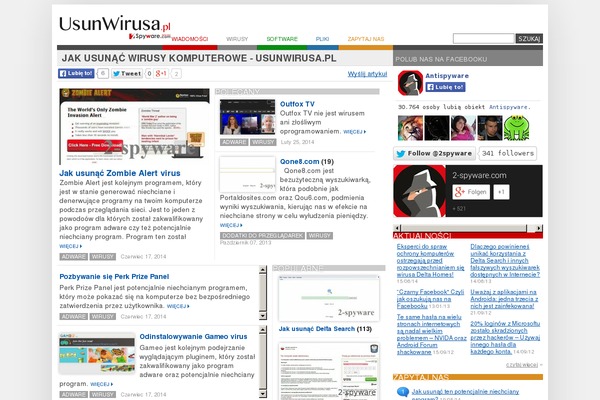Viewport: 600px width, 400px height.
Task: Click the Qone8.com thumbnail image
Action: (x=248, y=174)
